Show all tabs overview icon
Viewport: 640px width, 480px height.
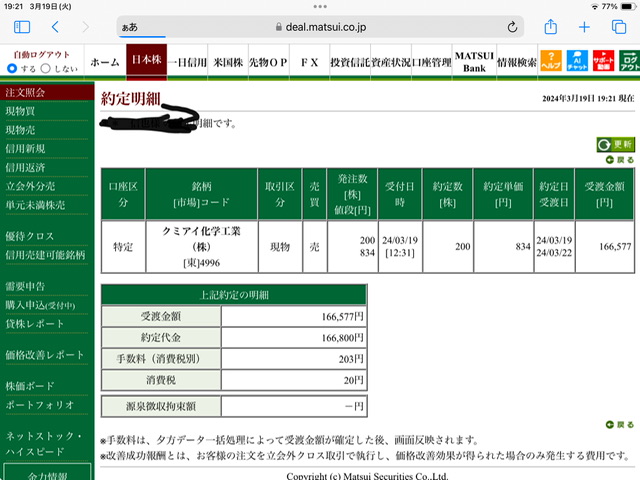[619, 27]
